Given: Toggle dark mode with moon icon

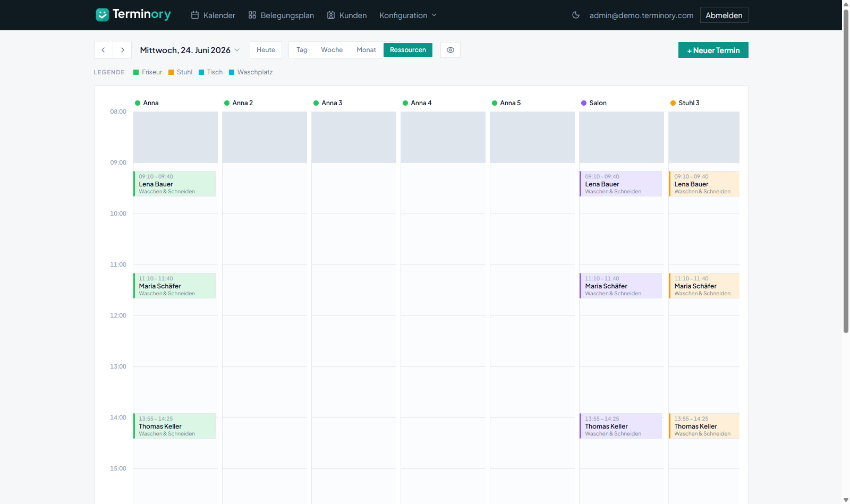Looking at the screenshot, I should click(x=576, y=15).
